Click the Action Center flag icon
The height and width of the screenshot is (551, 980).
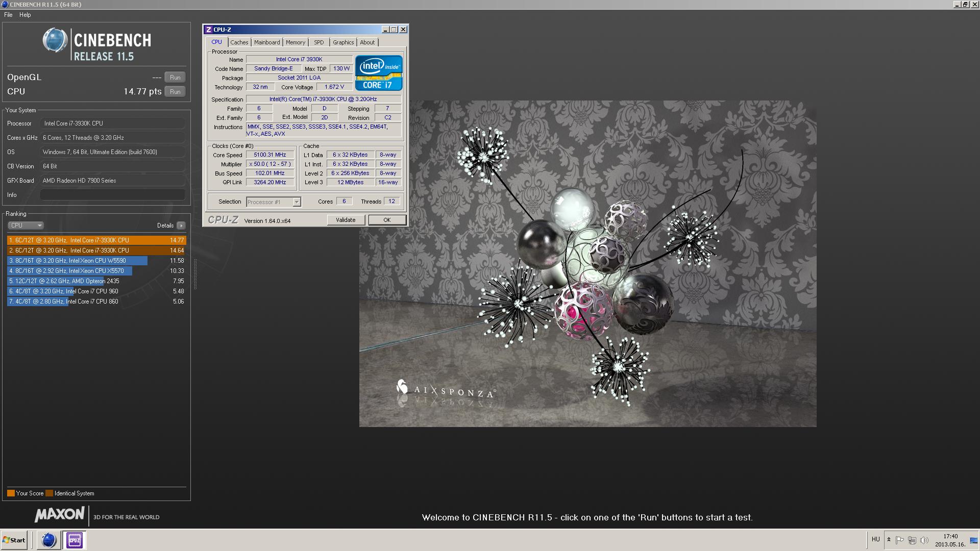pyautogui.click(x=900, y=540)
